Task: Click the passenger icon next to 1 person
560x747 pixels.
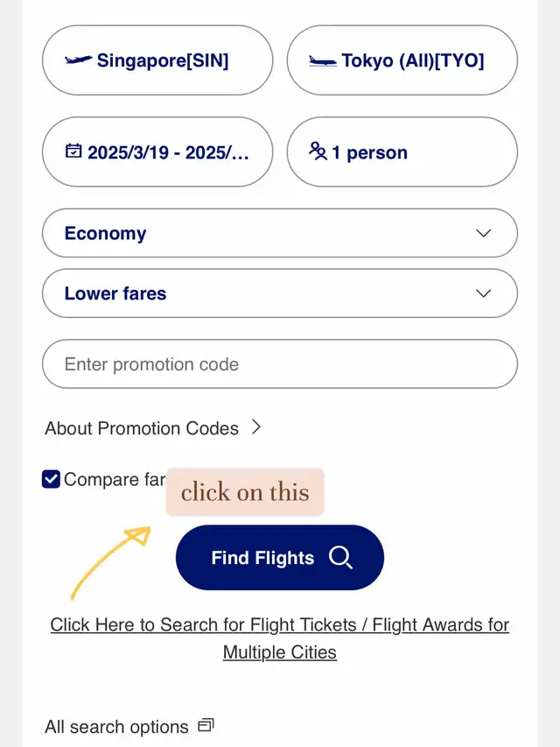Action: (318, 151)
